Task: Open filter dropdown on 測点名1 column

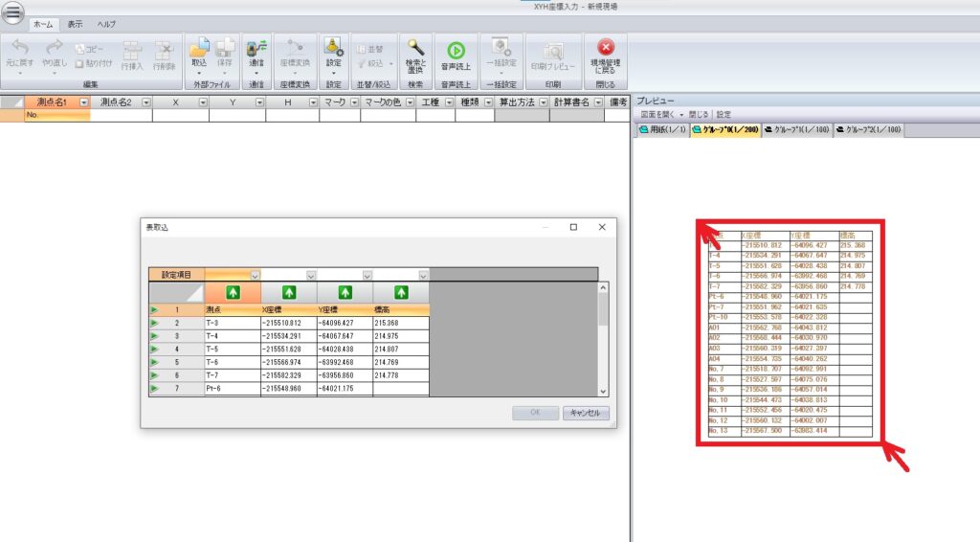Action: click(x=83, y=102)
